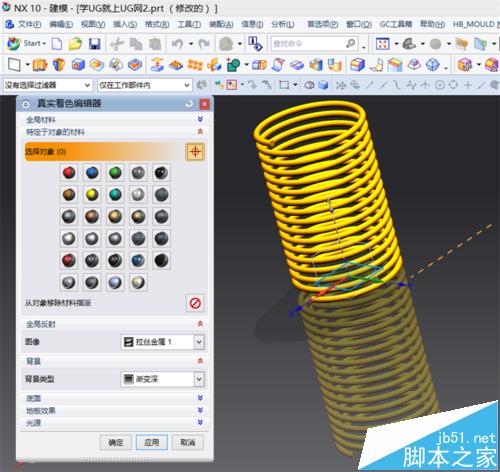
Task: Click the circle with center point snap icon
Action: tap(440, 85)
